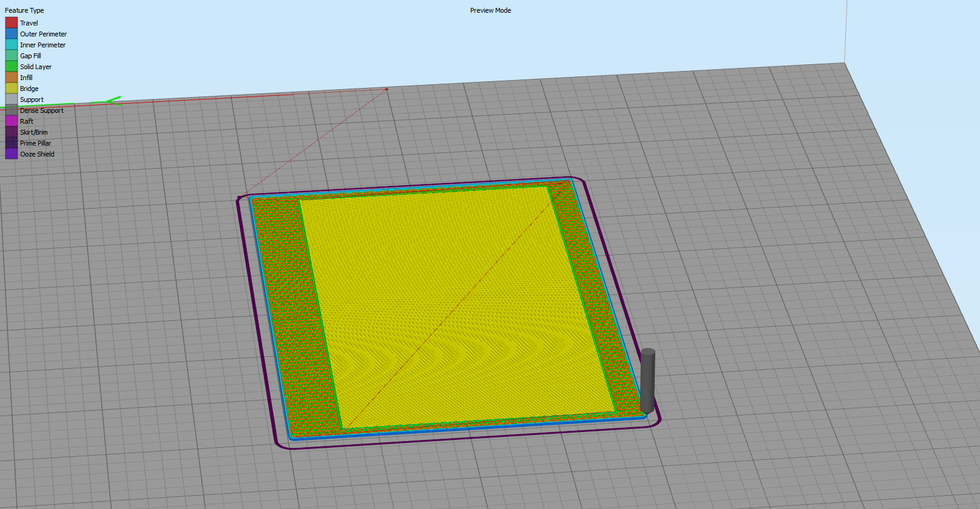The width and height of the screenshot is (980, 509).
Task: Click the Feature Type legend heading
Action: point(24,10)
